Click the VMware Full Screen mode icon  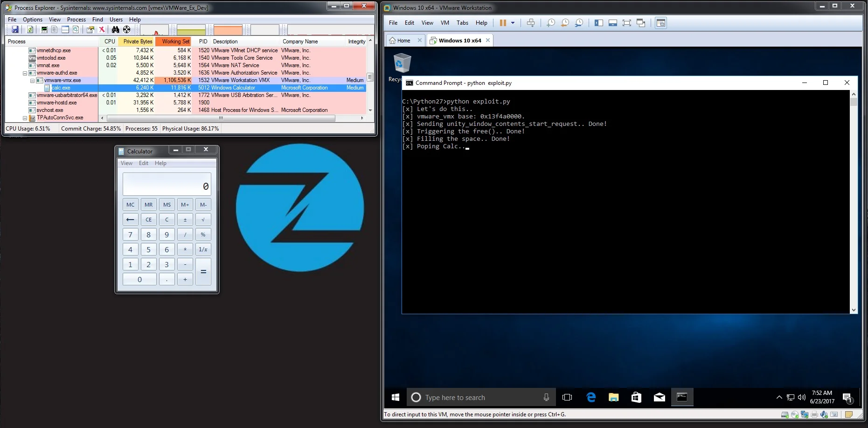[627, 23]
